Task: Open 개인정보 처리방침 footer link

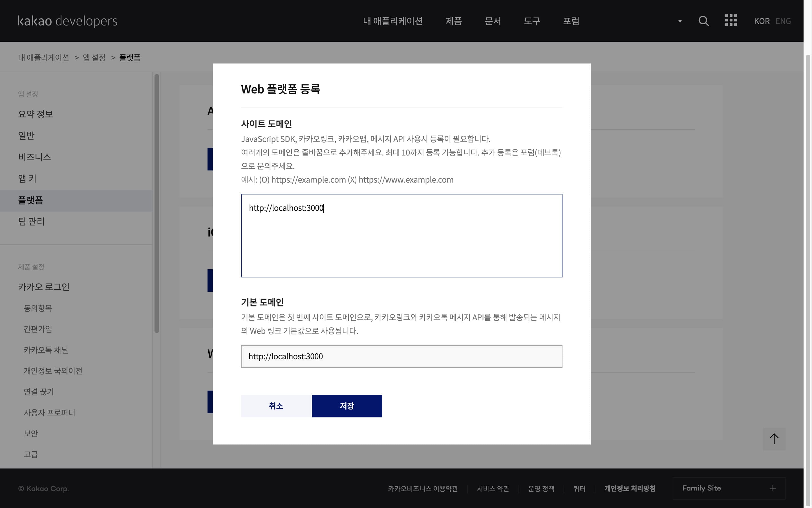Action: point(630,489)
